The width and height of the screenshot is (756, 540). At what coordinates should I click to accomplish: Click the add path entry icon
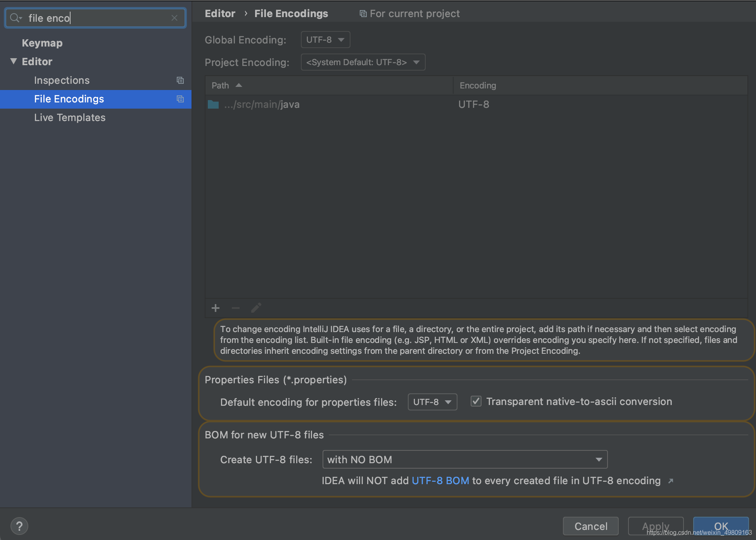pyautogui.click(x=216, y=307)
